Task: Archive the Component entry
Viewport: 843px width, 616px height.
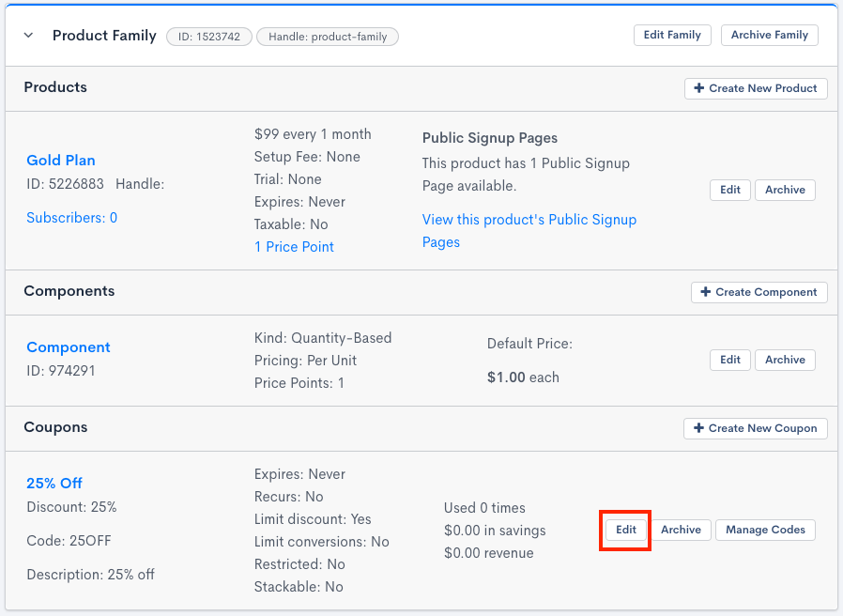Action: coord(785,360)
